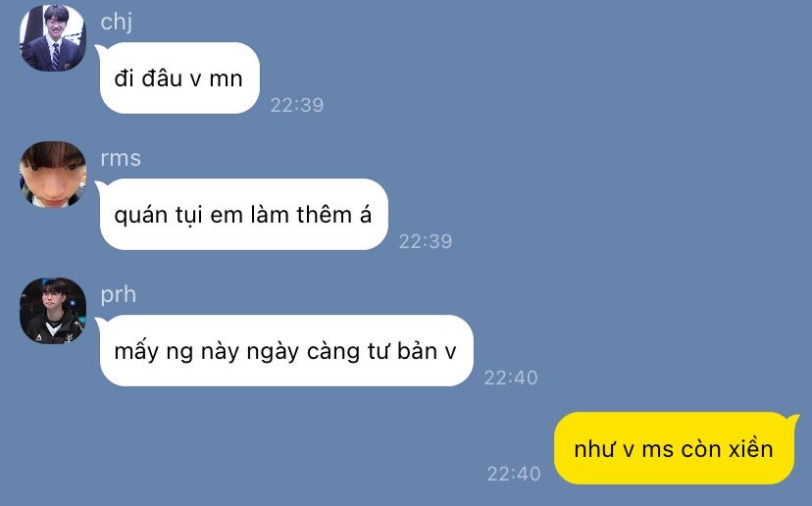Click the 22:39 timestamp beside rms's message

coord(426,241)
